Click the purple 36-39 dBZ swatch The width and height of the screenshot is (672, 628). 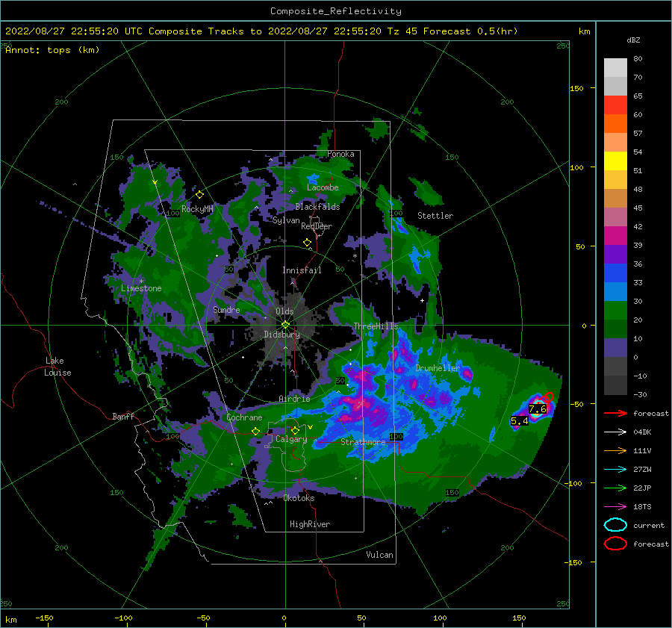pos(615,255)
